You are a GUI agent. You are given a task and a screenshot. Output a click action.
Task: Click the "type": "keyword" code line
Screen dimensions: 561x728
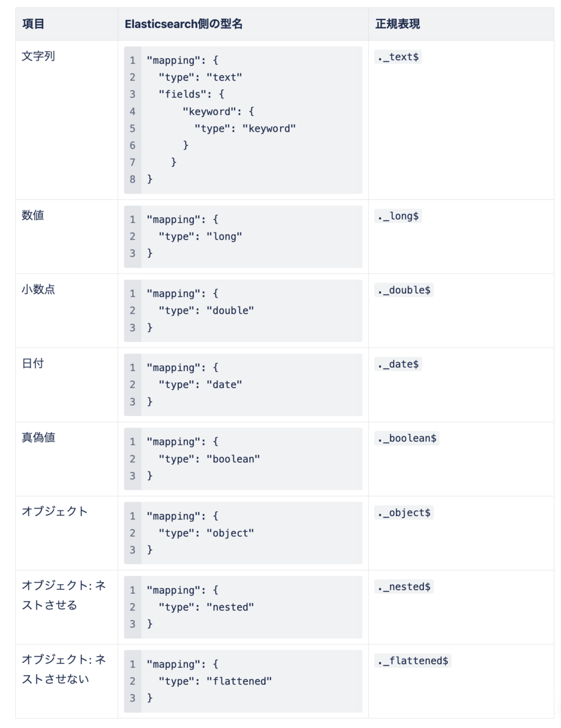pyautogui.click(x=245, y=129)
